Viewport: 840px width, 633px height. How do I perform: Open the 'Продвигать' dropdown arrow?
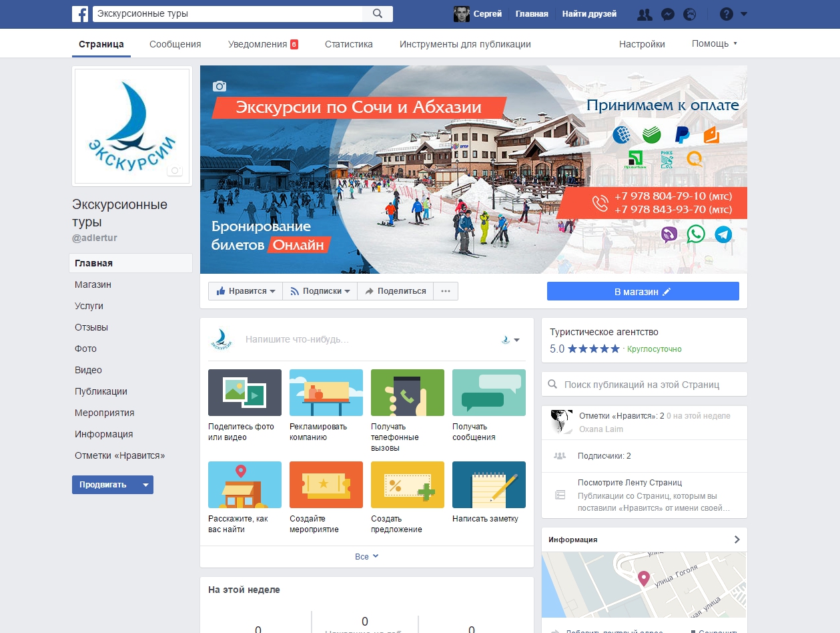(x=145, y=485)
